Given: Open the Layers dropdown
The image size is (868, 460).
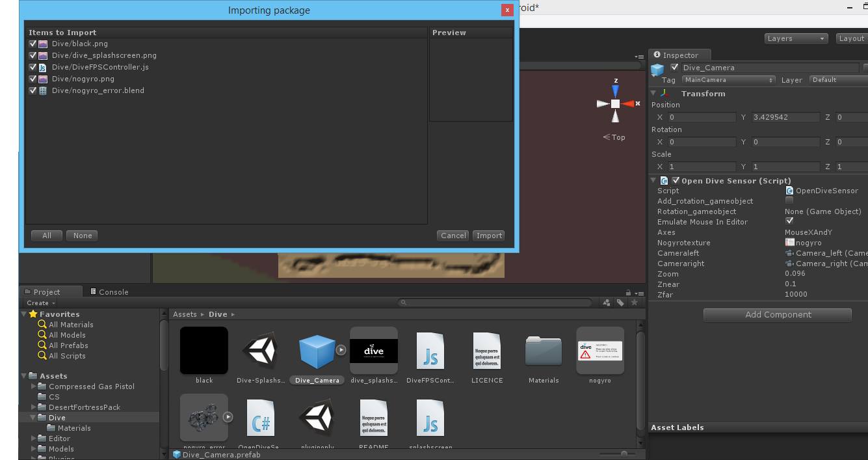Looking at the screenshot, I should point(796,38).
